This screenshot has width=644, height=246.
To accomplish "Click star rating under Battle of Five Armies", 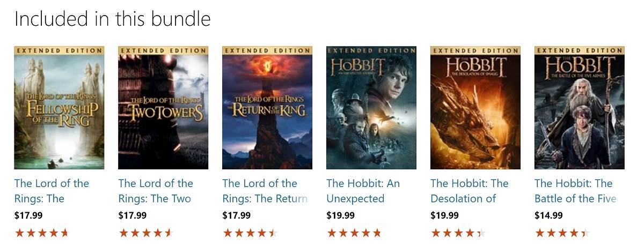I will [562, 233].
